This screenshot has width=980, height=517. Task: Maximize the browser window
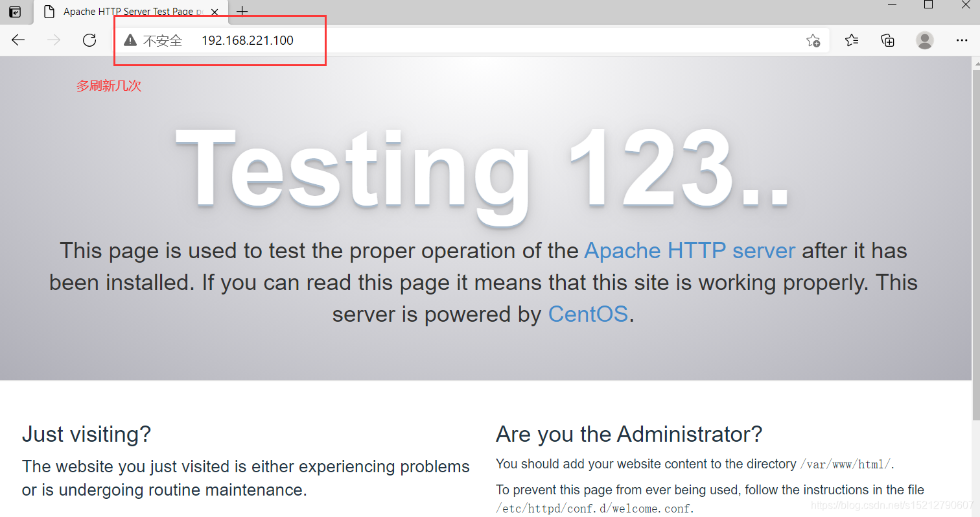928,5
